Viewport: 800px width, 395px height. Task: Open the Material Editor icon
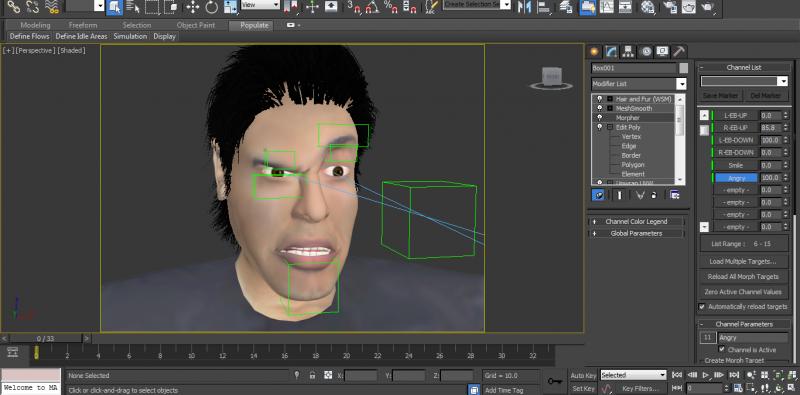pyautogui.click(x=647, y=7)
